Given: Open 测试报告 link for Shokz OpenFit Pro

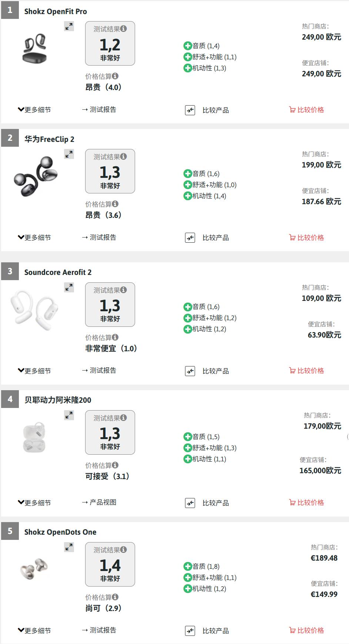Looking at the screenshot, I should (x=99, y=110).
